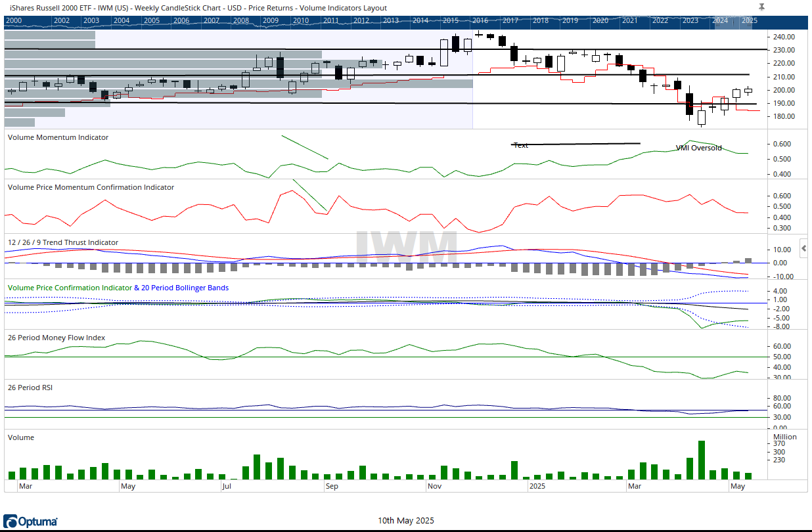Jump to 2017 in the year navigator
This screenshot has height=532, width=812.
tap(510, 20)
